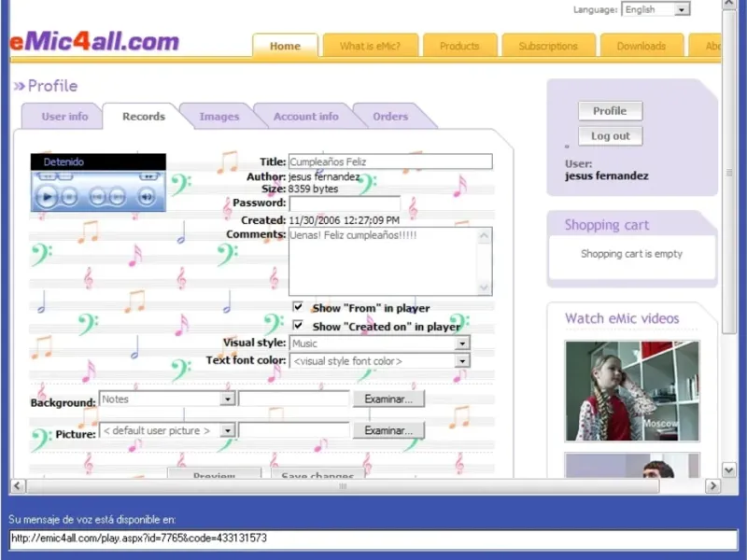Click Picture file path field
This screenshot has width=747, height=560.
coord(293,430)
